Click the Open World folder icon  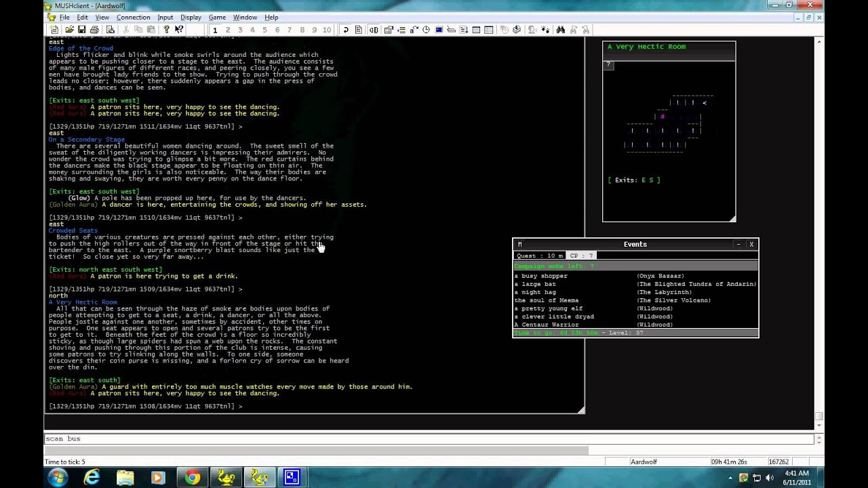69,30
